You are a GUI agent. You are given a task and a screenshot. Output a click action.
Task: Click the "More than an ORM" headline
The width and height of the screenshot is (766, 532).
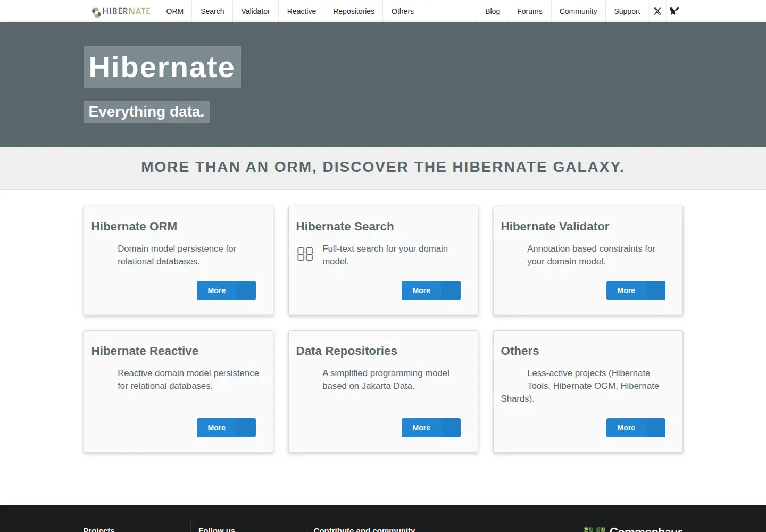click(383, 167)
